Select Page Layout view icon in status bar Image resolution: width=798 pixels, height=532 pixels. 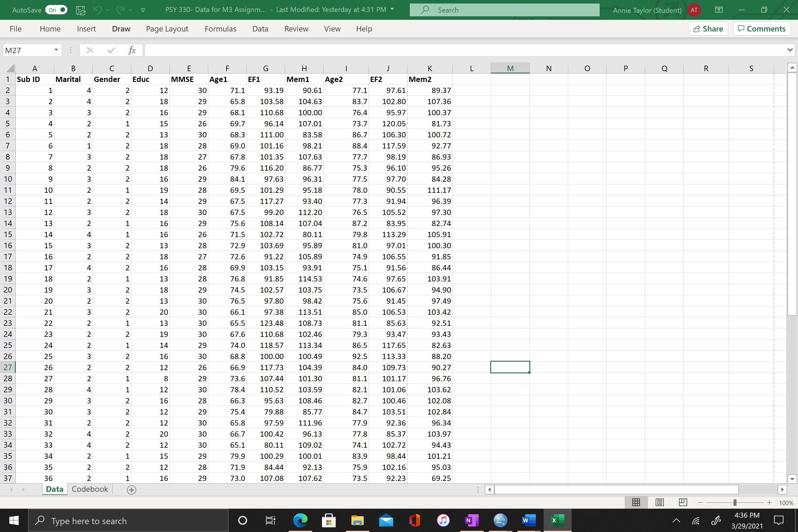pos(659,503)
